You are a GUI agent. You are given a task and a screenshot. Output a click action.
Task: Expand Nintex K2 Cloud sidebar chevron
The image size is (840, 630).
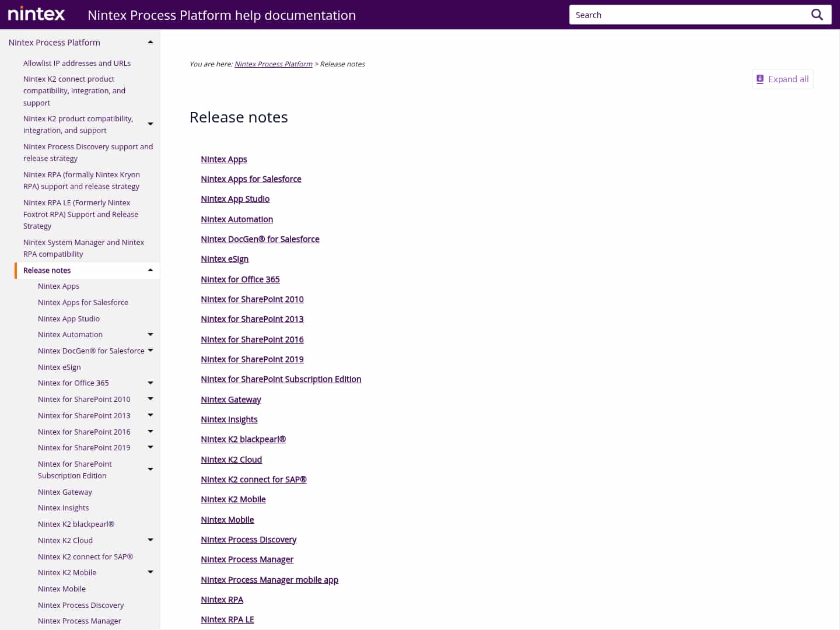[x=150, y=540]
